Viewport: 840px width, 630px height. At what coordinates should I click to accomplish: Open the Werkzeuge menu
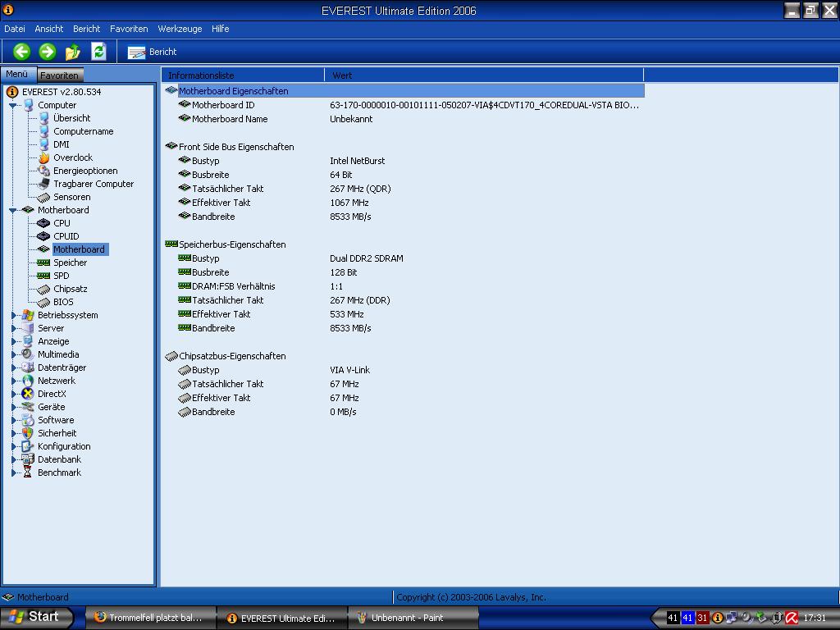coord(180,29)
